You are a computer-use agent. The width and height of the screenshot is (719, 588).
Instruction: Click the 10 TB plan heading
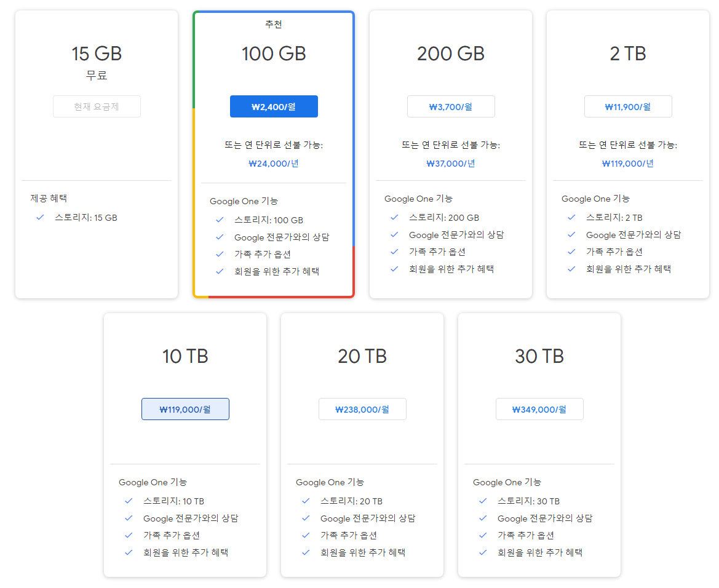coord(185,356)
